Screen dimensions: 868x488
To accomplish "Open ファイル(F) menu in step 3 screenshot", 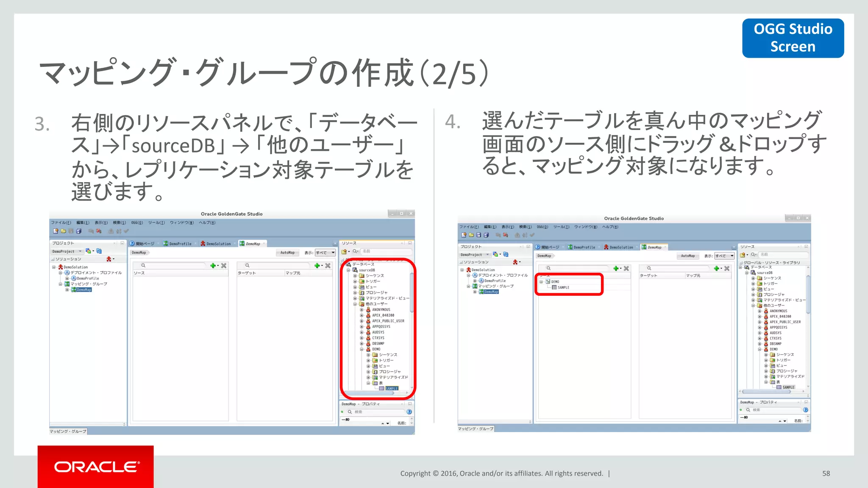I will pyautogui.click(x=61, y=222).
